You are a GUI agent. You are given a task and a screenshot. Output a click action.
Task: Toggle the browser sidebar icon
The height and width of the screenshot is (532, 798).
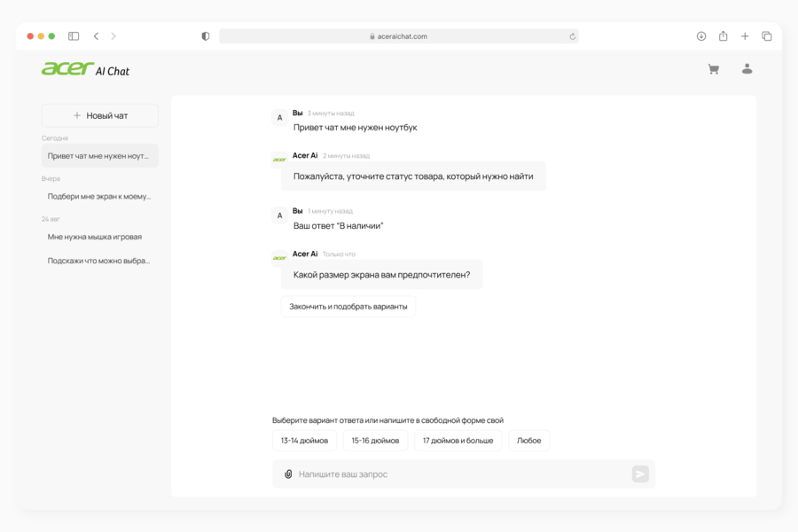click(74, 36)
